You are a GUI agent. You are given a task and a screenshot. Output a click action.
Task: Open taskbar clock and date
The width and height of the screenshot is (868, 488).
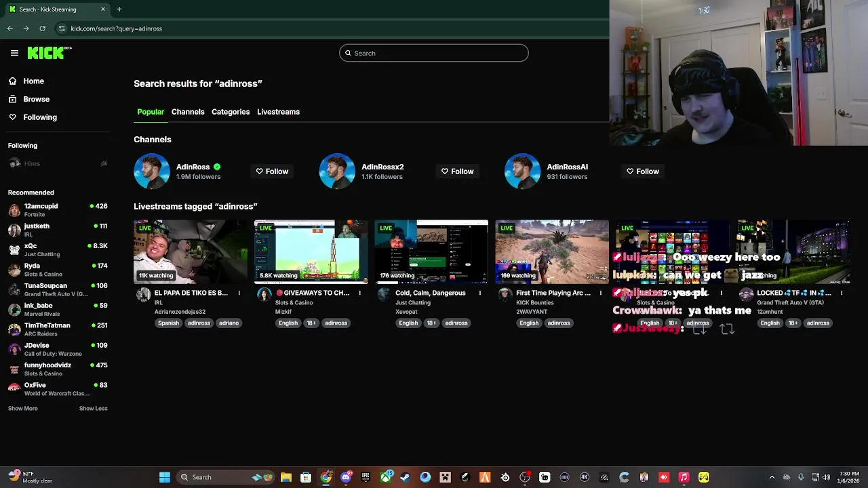click(x=848, y=477)
